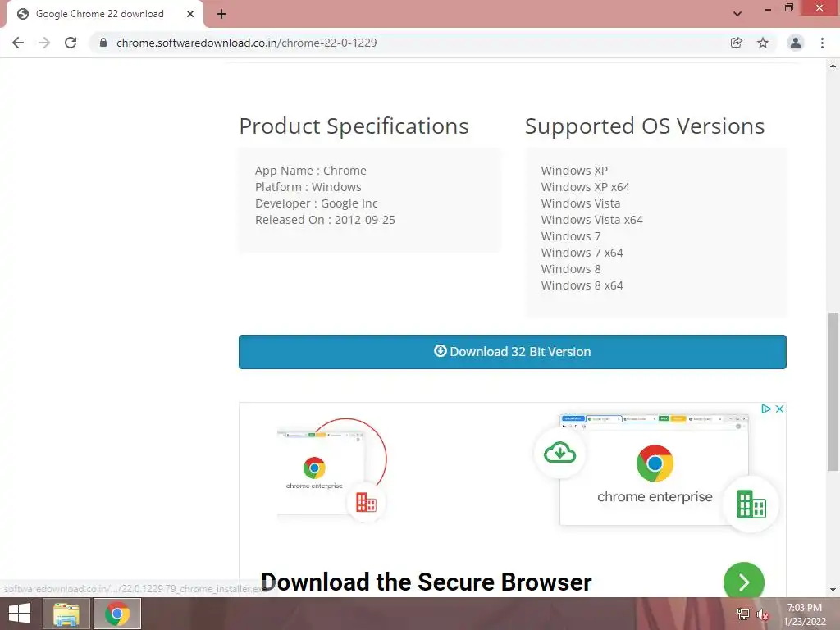The height and width of the screenshot is (630, 840).
Task: Click the small chrome enterprise ad image
Action: [x=321, y=472]
